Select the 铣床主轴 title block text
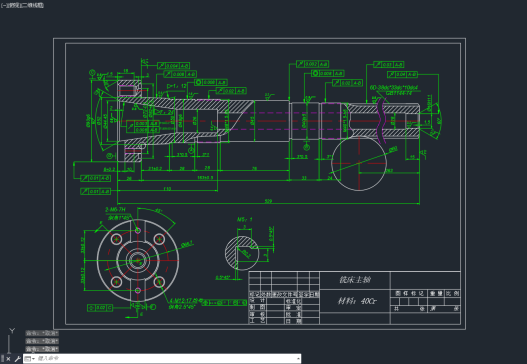 (355, 280)
